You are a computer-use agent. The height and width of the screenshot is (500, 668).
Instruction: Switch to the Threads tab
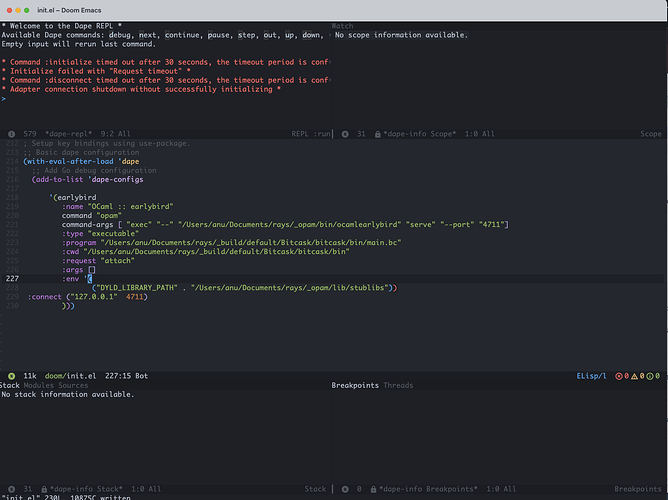point(398,385)
